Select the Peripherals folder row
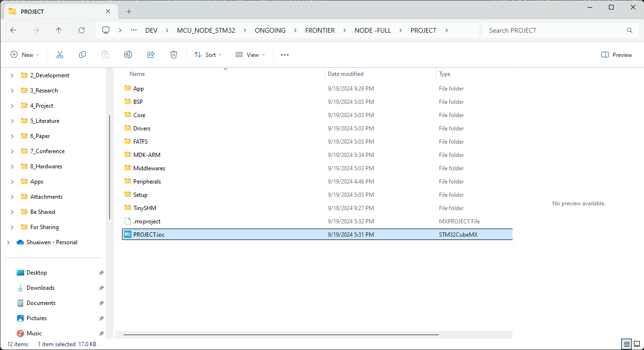This screenshot has width=644, height=350. point(317,181)
